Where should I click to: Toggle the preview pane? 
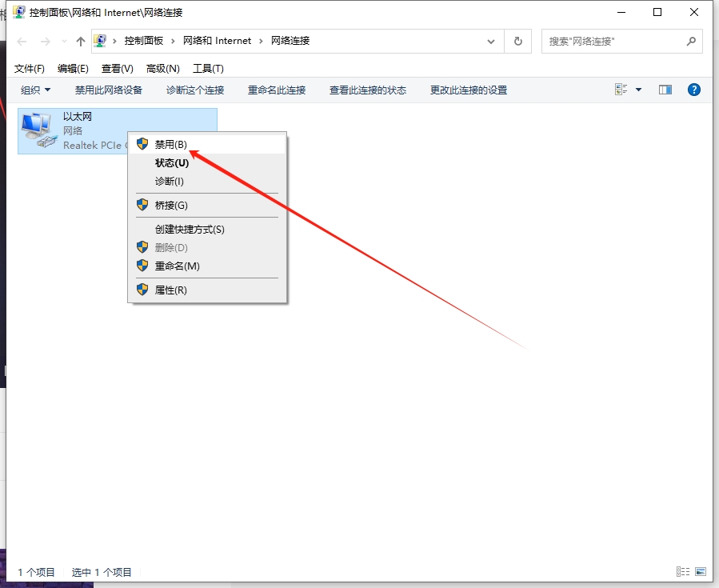tap(665, 90)
